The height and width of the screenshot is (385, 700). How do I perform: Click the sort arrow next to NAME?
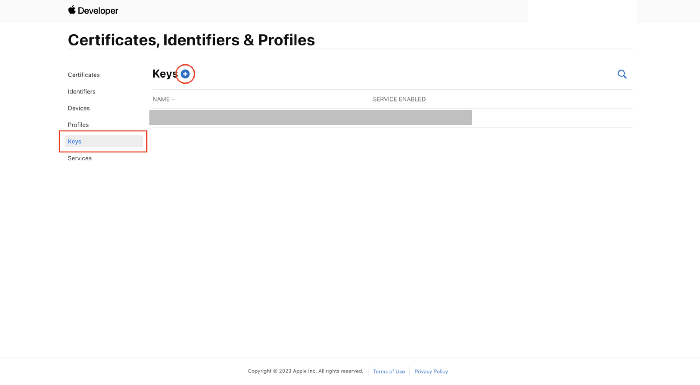pyautogui.click(x=173, y=100)
